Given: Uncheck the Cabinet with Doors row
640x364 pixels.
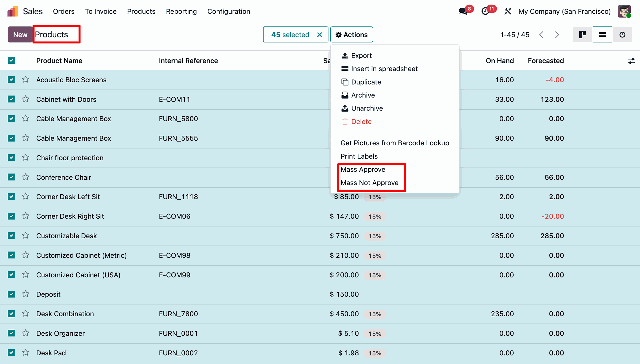Looking at the screenshot, I should tap(11, 99).
